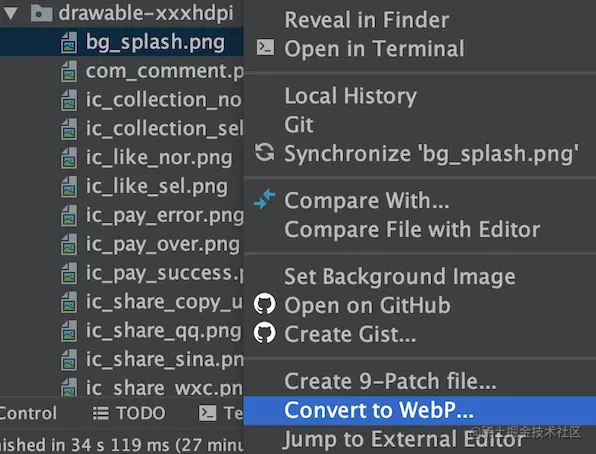Click the drawable-xxxhdpi folder icon
596x454 pixels.
[x=41, y=14]
